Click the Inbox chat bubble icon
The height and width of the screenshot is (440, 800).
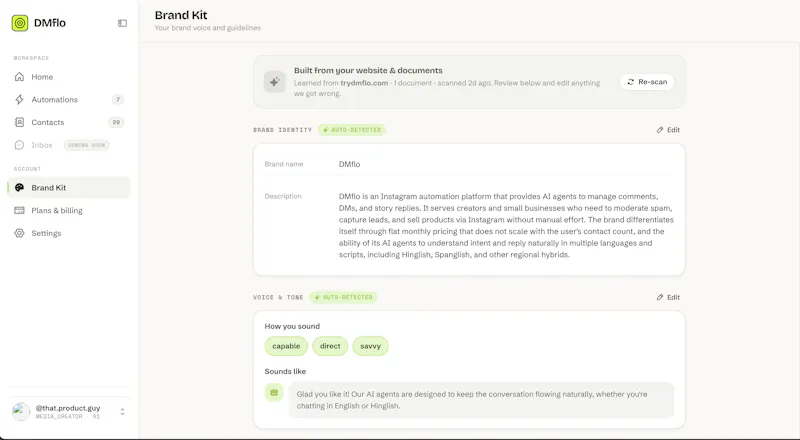[19, 145]
